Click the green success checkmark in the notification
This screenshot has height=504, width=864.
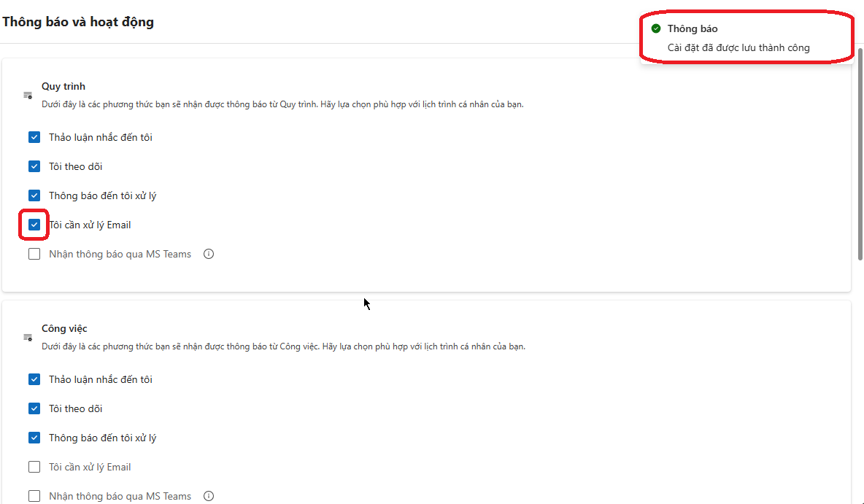tap(656, 28)
